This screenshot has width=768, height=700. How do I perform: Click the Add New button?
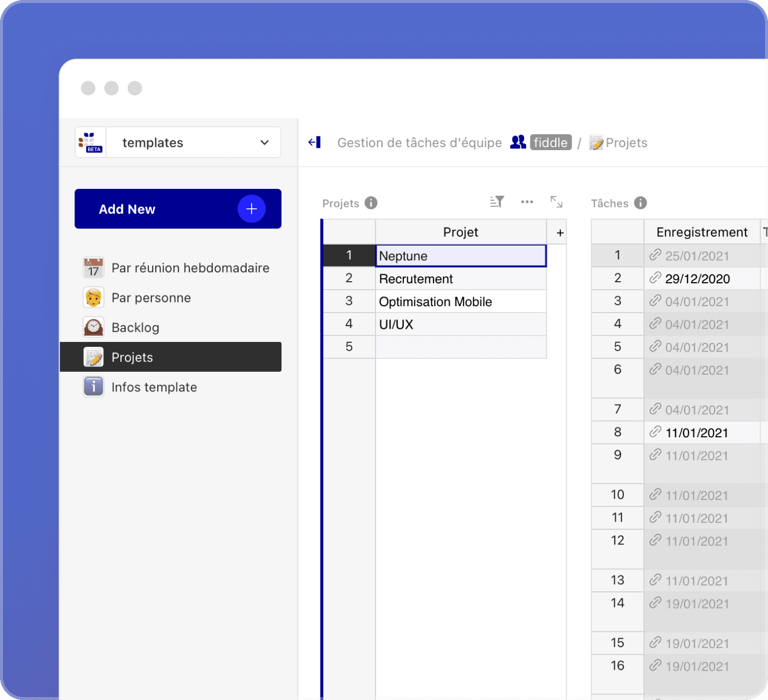pos(178,209)
